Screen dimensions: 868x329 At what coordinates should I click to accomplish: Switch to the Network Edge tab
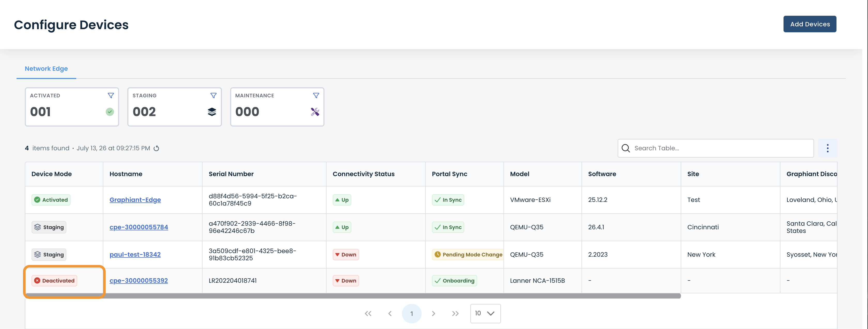[46, 68]
